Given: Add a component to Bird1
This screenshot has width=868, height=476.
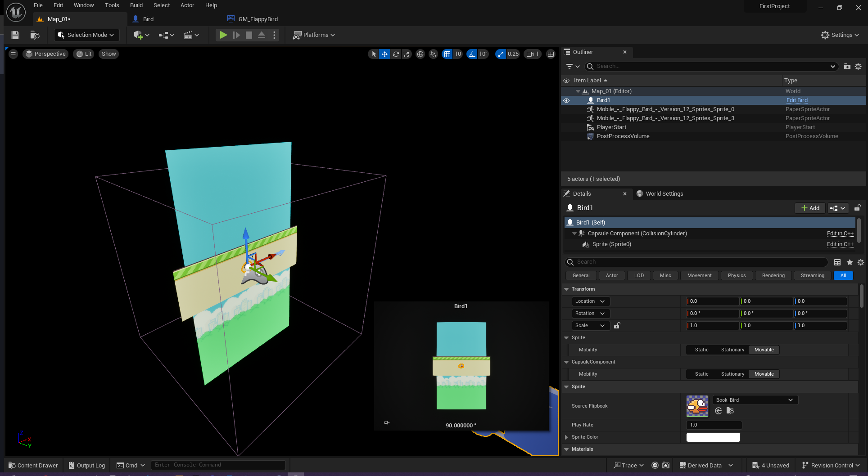Looking at the screenshot, I should [810, 208].
